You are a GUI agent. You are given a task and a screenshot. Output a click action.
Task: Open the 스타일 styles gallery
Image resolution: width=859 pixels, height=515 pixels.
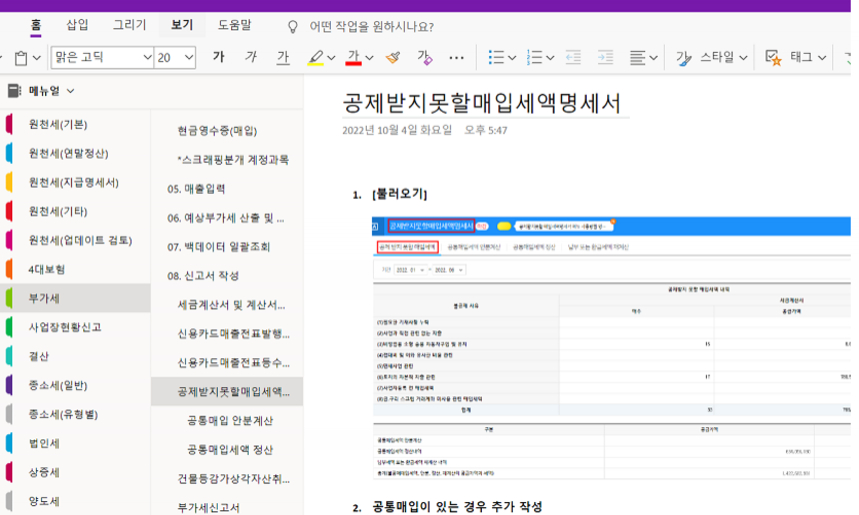tap(711, 57)
